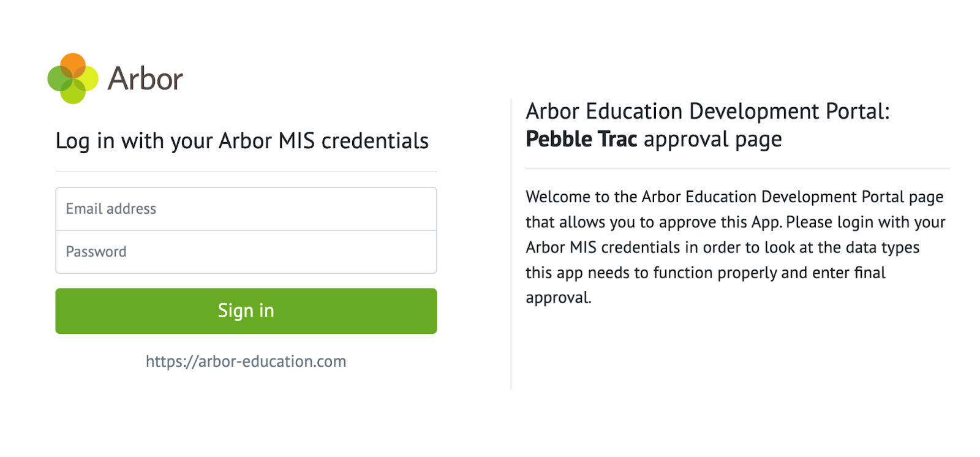Screen dimensions: 980x457
Task: Click the 'approval page' heading text
Action: point(712,140)
